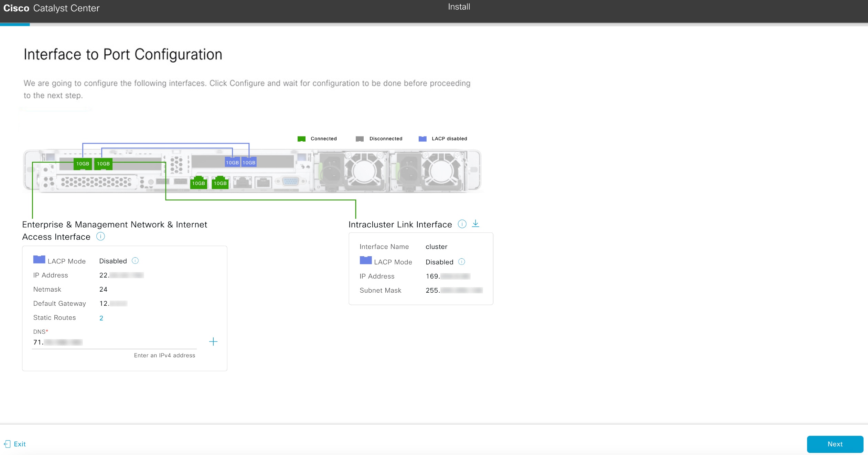Image resolution: width=868 pixels, height=455 pixels.
Task: Click the LACP disabled legend indicator
Action: (x=422, y=139)
